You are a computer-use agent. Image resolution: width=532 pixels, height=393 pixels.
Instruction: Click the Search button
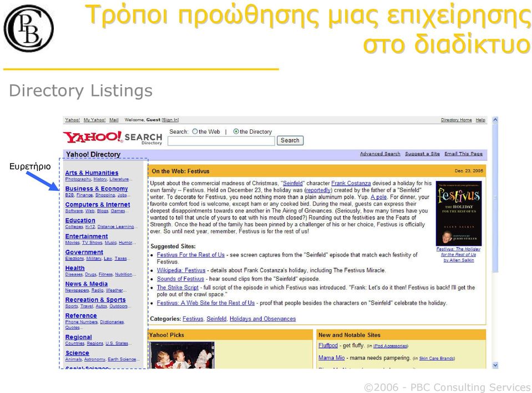pyautogui.click(x=290, y=140)
